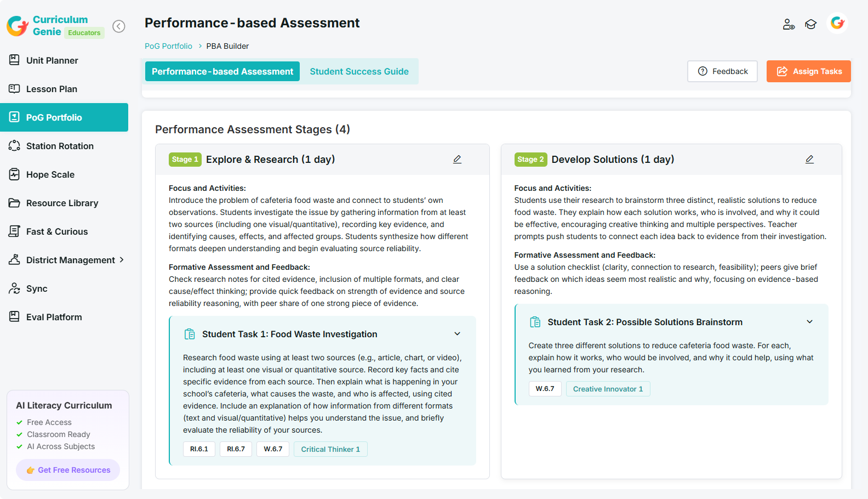Open Unit Planner from the sidebar
Image resolution: width=868 pixels, height=499 pixels.
tap(64, 60)
